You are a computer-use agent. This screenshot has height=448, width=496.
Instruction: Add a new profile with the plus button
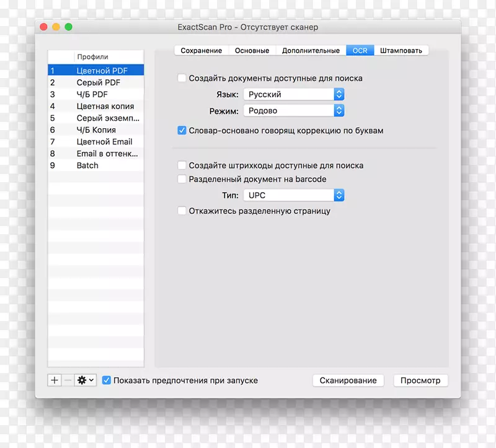55,380
